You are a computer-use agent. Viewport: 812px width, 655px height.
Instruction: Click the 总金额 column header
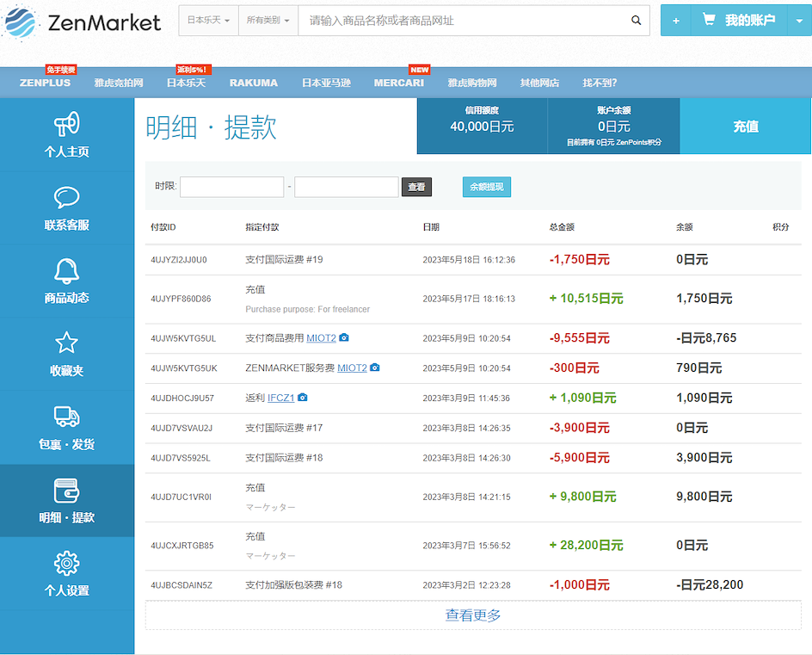(x=562, y=227)
